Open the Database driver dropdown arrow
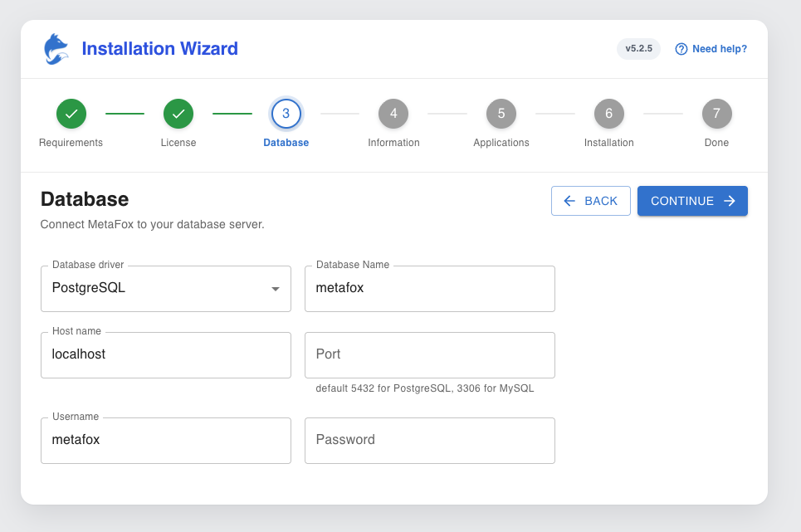Screen dimensions: 801x532 (x=276, y=289)
